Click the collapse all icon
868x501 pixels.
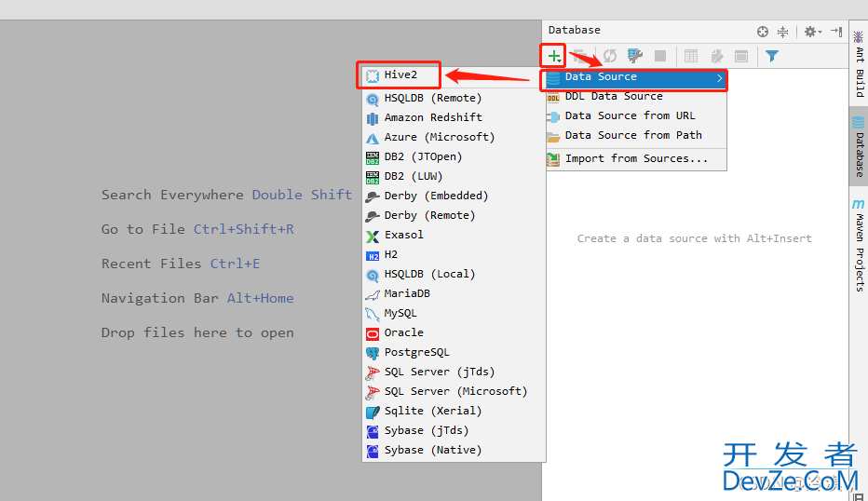[x=782, y=32]
